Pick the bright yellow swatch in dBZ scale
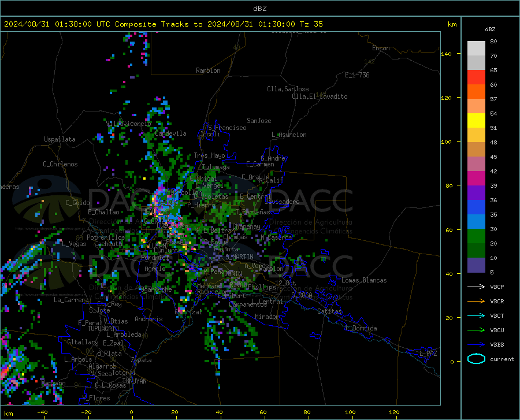 tap(476, 121)
